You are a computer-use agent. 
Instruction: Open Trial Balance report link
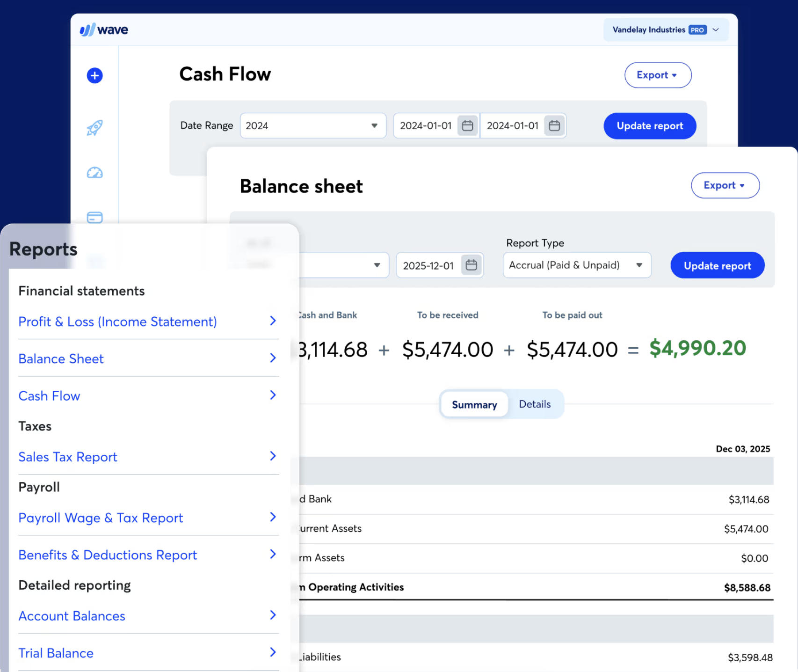coord(56,653)
